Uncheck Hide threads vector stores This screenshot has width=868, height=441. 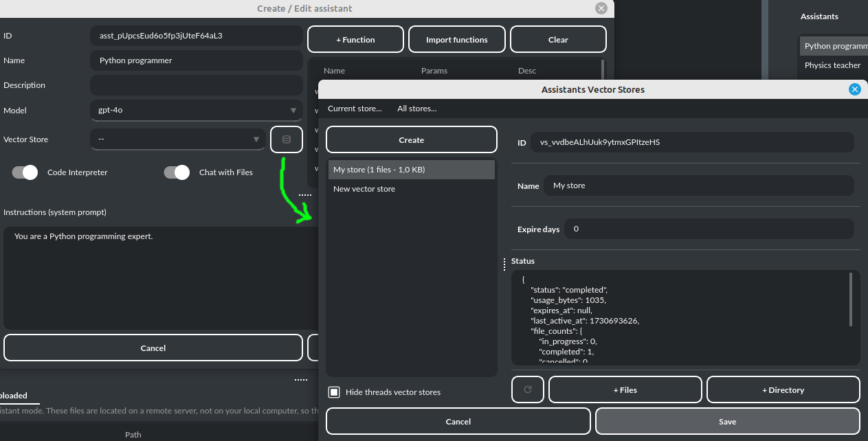pos(334,392)
